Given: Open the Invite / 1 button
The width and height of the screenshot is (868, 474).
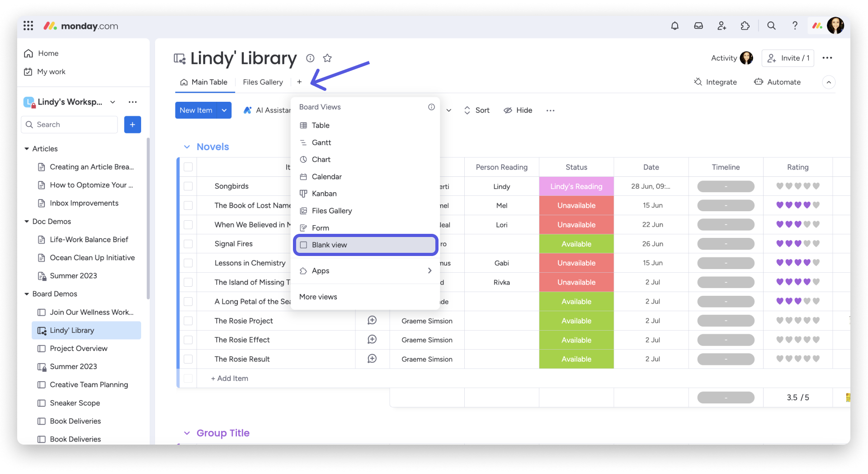Looking at the screenshot, I should [x=788, y=58].
